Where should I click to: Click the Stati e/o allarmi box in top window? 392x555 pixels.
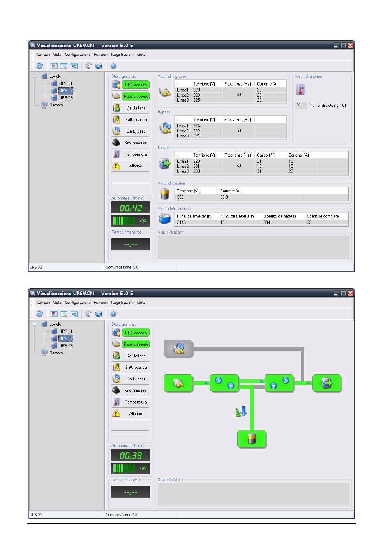[254, 247]
